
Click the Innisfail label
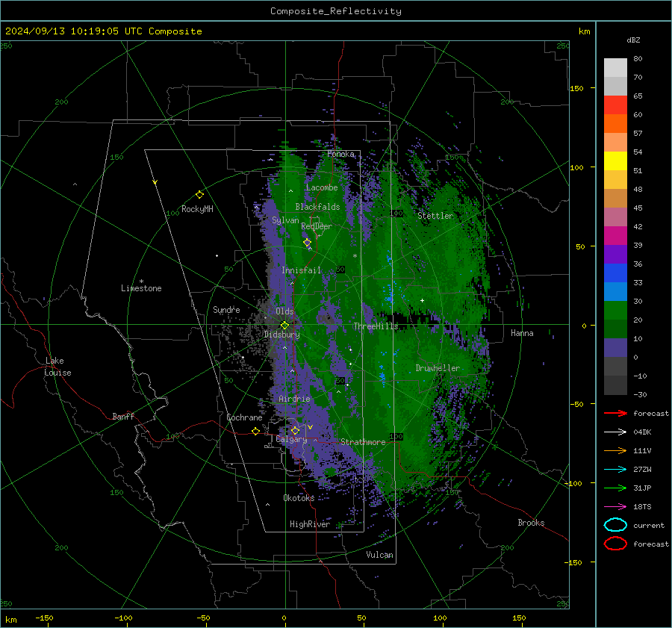302,270
